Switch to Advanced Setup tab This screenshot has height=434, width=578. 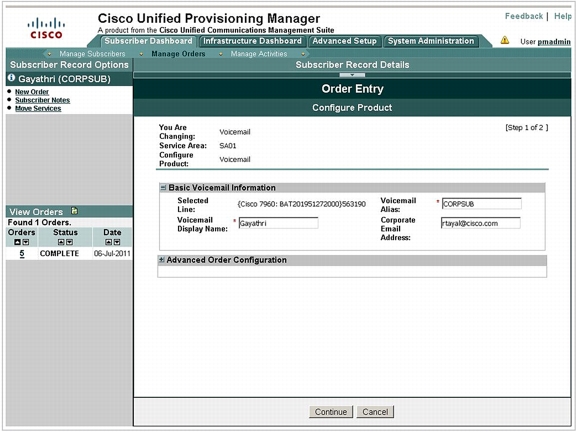344,41
